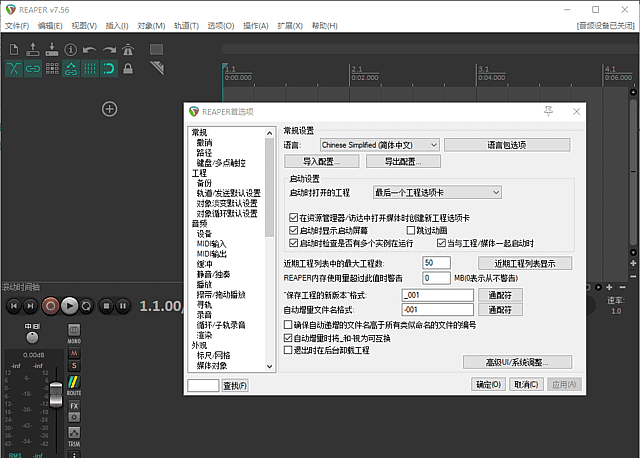Click the preferences search input field
640x458 pixels.
(203, 385)
